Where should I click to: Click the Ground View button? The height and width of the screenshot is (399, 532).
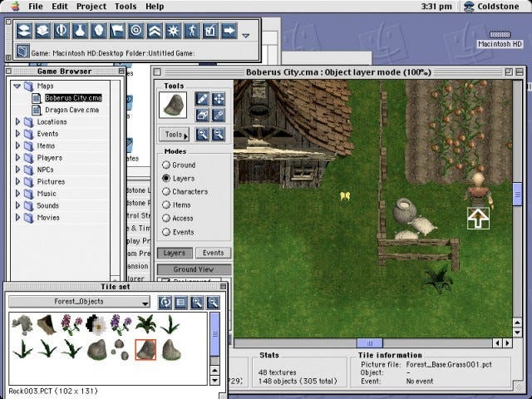point(194,269)
